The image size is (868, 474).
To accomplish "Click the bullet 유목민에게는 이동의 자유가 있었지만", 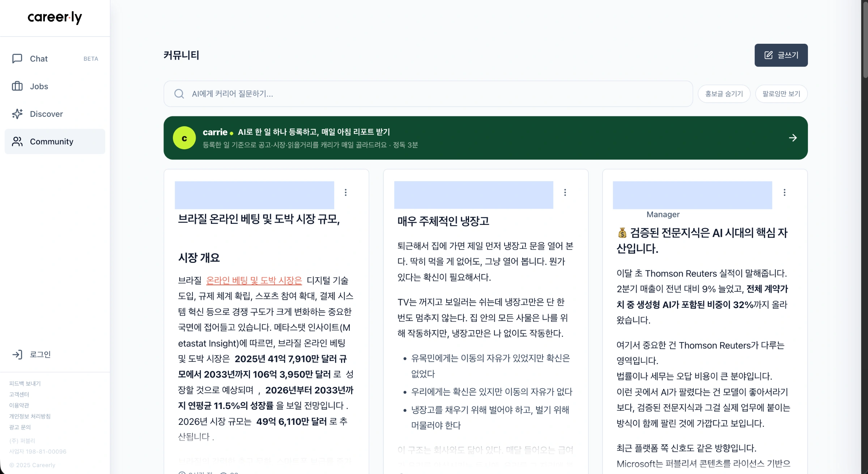I will [x=490, y=366].
